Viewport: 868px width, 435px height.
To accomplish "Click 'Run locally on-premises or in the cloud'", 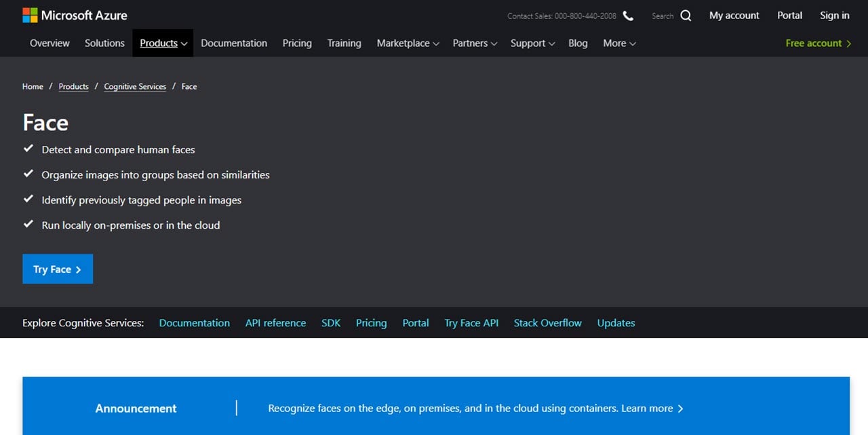I will (130, 225).
